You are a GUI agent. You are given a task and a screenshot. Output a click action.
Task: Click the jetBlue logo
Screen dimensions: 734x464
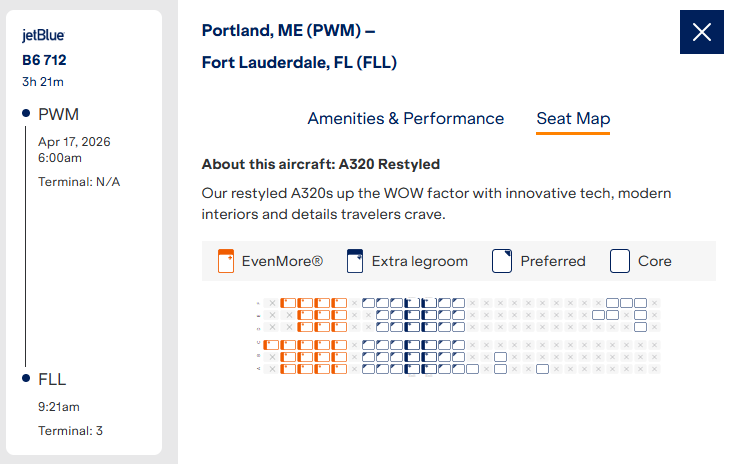pos(43,35)
